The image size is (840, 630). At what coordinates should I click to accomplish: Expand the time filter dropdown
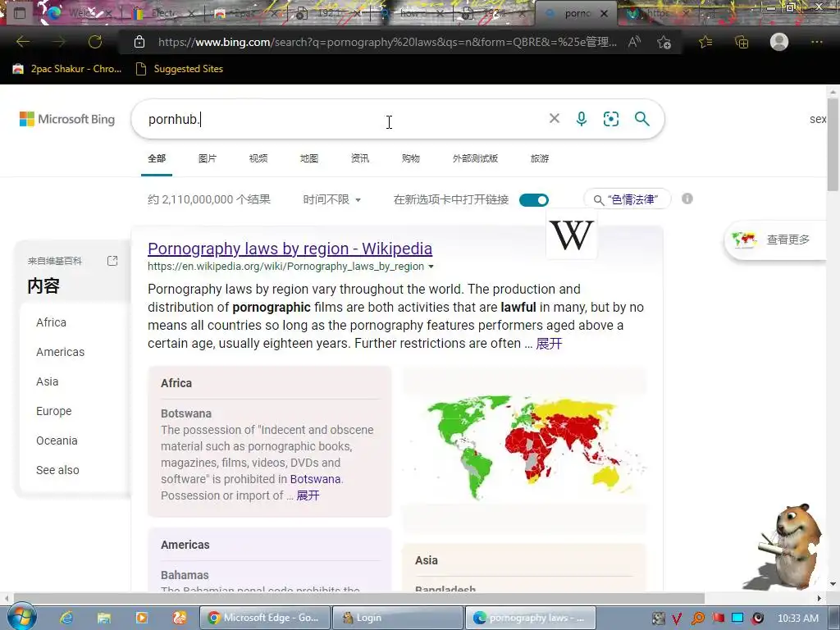click(332, 200)
